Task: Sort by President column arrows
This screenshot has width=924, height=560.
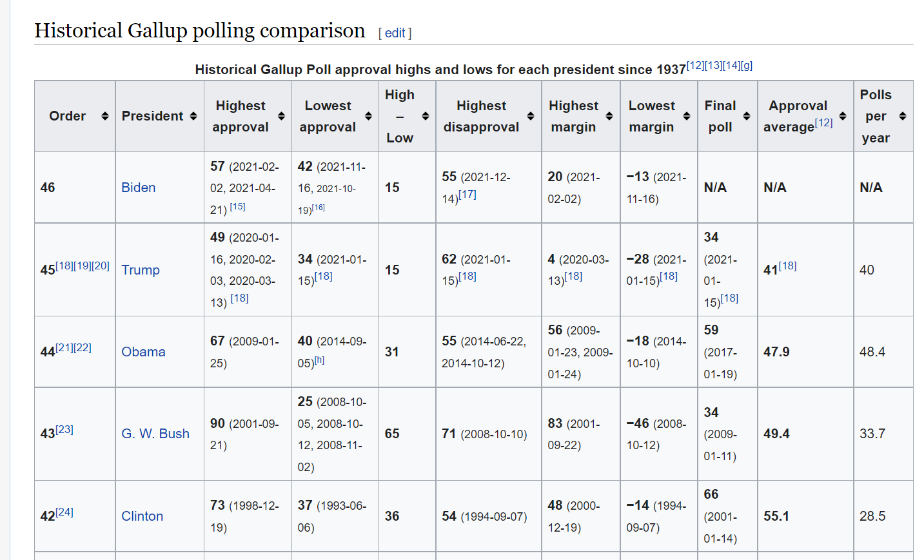Action: [193, 116]
